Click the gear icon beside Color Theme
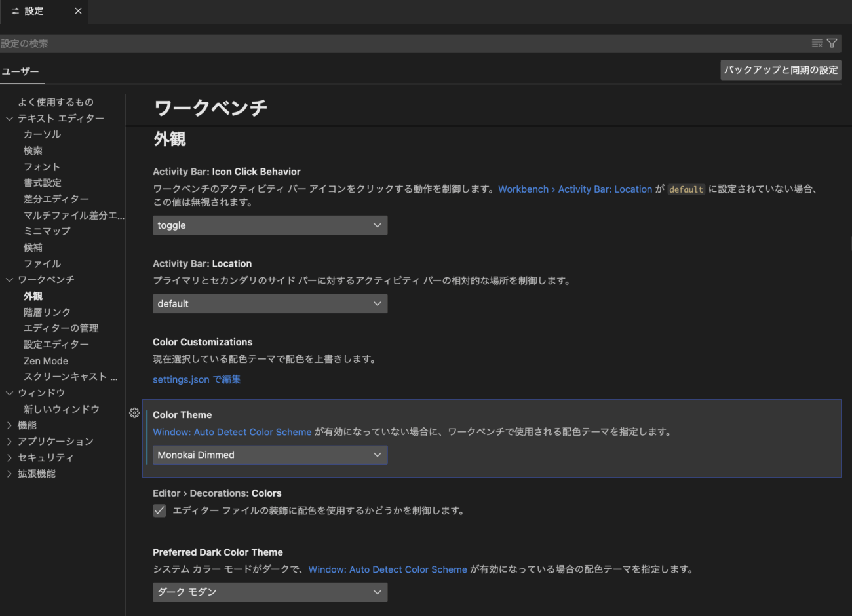The height and width of the screenshot is (616, 852). coord(134,413)
